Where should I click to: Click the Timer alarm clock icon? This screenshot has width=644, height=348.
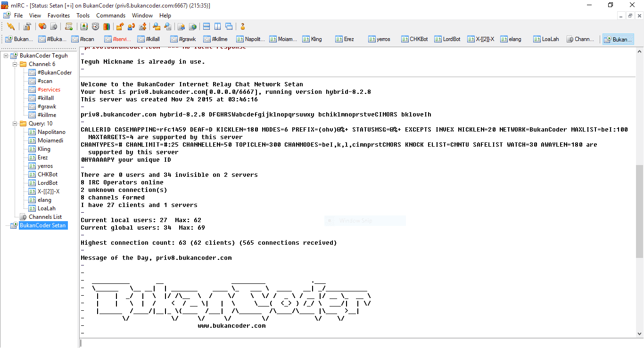point(96,26)
